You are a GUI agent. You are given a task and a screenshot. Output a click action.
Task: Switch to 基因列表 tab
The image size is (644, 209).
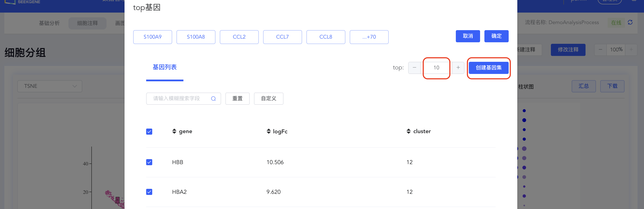click(165, 67)
